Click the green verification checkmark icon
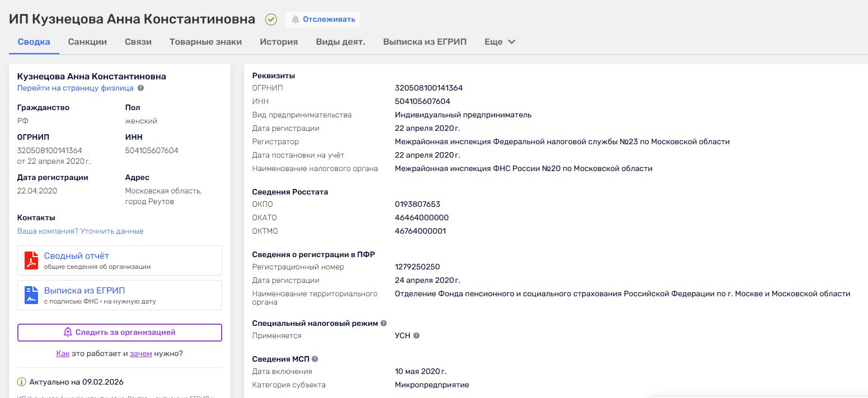 click(x=271, y=19)
